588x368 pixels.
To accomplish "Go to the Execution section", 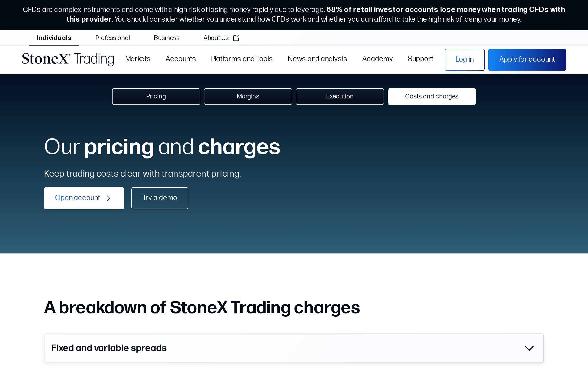I will click(340, 97).
